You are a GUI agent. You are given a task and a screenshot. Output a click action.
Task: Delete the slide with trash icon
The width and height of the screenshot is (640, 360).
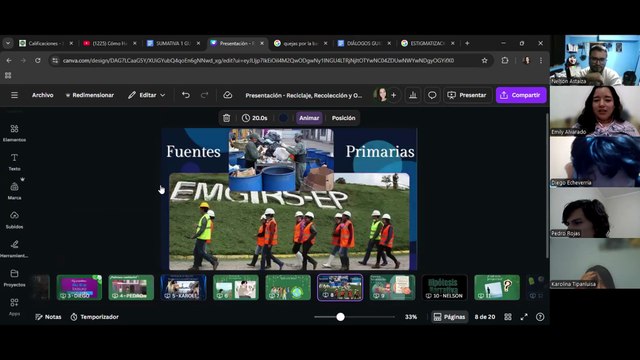point(227,118)
